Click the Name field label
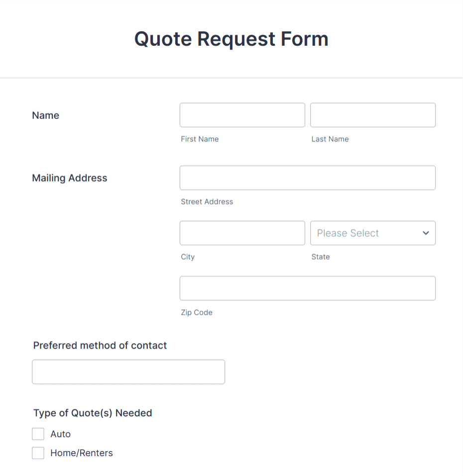This screenshot has height=476, width=463. (45, 115)
